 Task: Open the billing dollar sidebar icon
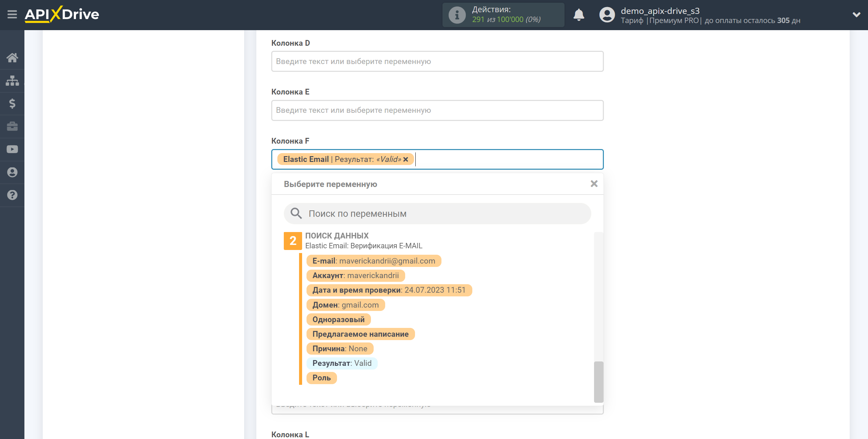(12, 103)
